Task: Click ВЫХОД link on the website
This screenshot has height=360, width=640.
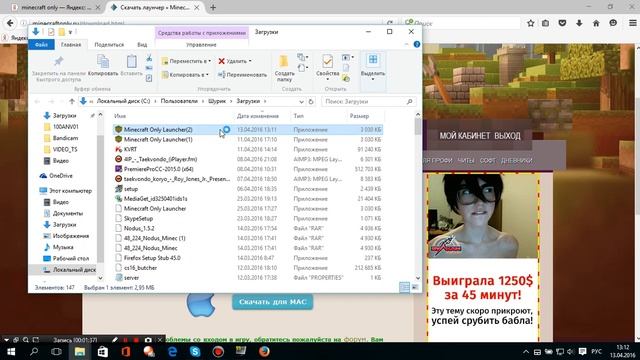Action: 507,136
